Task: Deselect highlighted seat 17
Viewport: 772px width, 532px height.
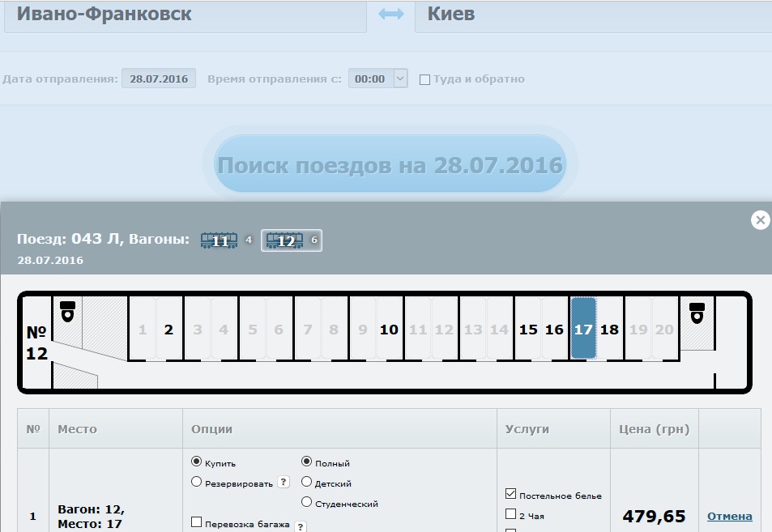Action: tap(583, 329)
